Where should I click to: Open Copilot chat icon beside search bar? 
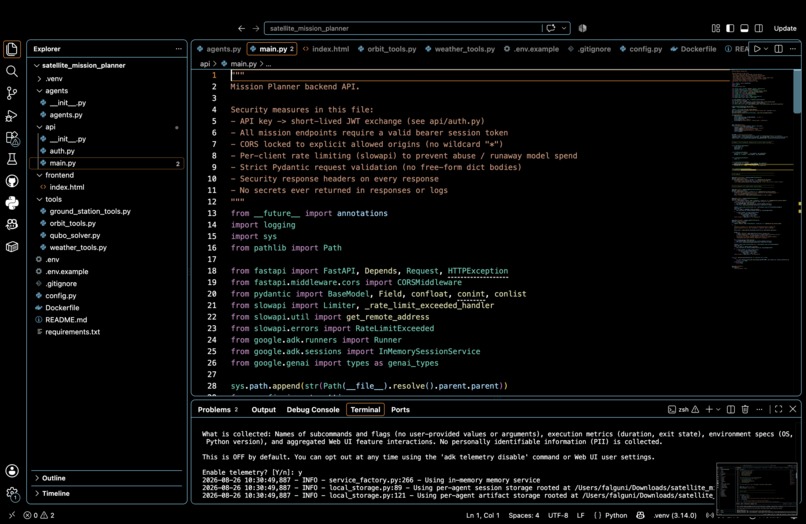tap(551, 28)
